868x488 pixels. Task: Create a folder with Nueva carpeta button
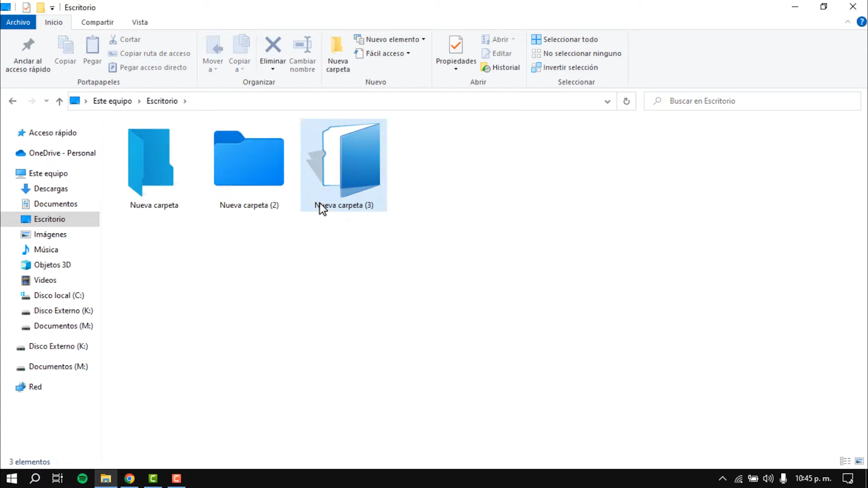pyautogui.click(x=337, y=54)
